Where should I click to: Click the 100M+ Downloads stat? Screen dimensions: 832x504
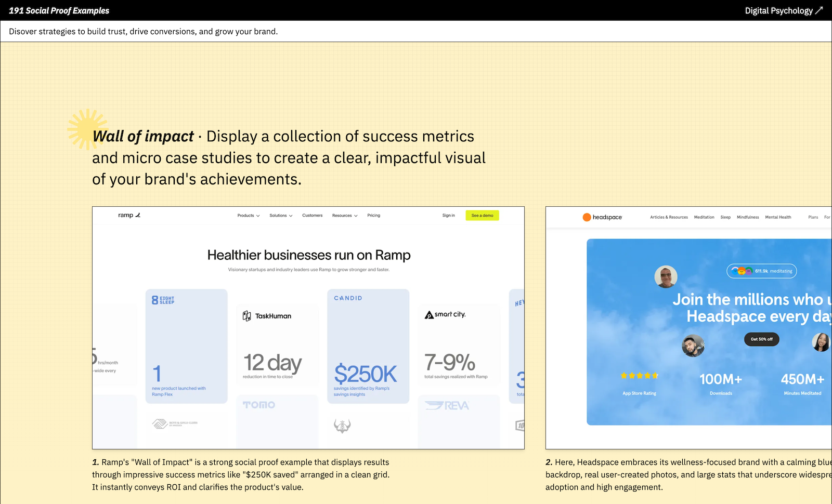721,384
